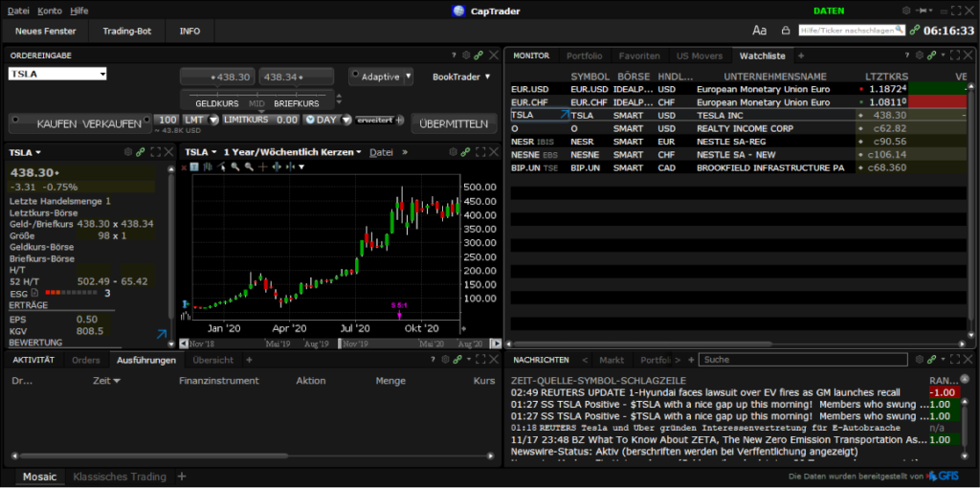Click the magenta split marker on the chart
This screenshot has height=488, width=980.
(399, 311)
